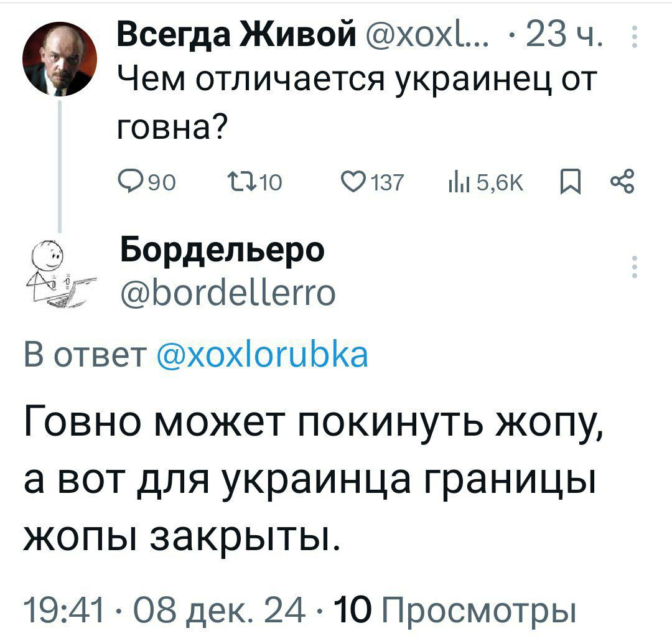672x641 pixels.
Task: Open more options for Бордельеро's reply
Action: (634, 266)
